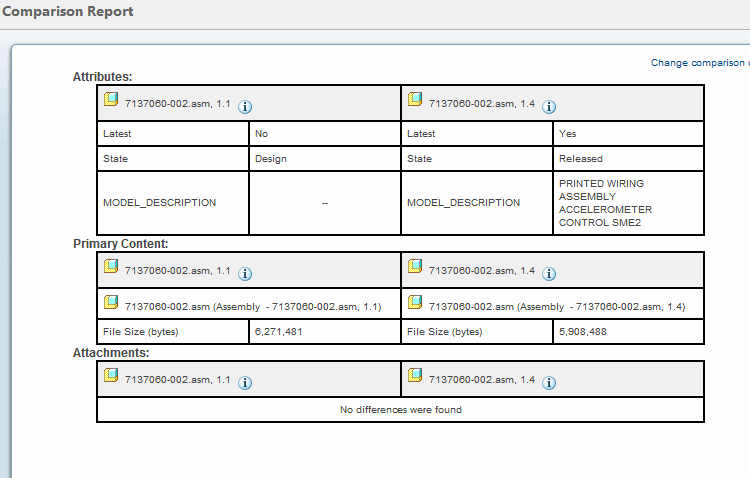
Task: Select 'Released' state value cell
Action: coord(629,158)
